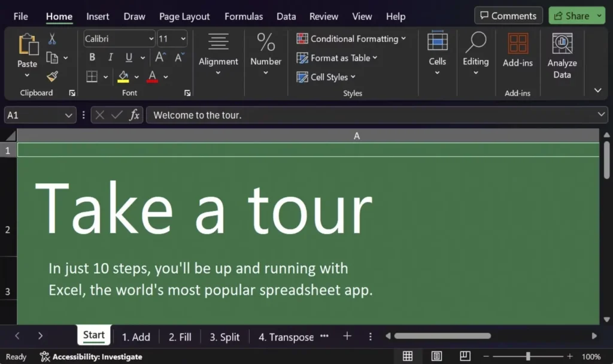Image resolution: width=613 pixels, height=364 pixels.
Task: Switch to the 2. Fill sheet tab
Action: (180, 337)
